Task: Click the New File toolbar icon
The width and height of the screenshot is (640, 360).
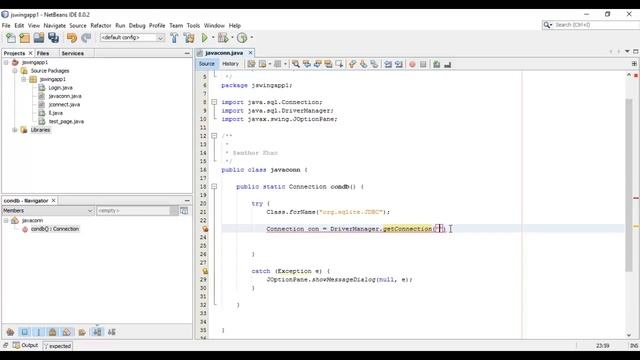Action: point(11,38)
